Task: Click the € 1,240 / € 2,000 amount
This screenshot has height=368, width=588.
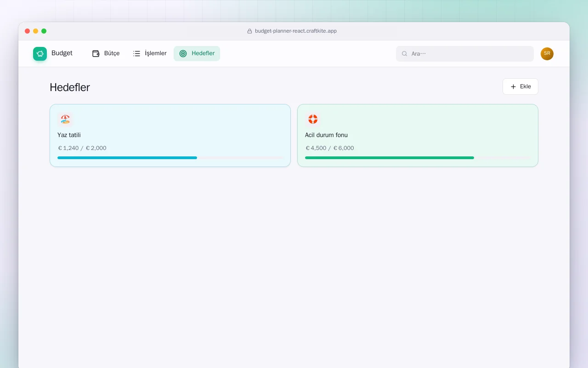Action: coord(82,148)
